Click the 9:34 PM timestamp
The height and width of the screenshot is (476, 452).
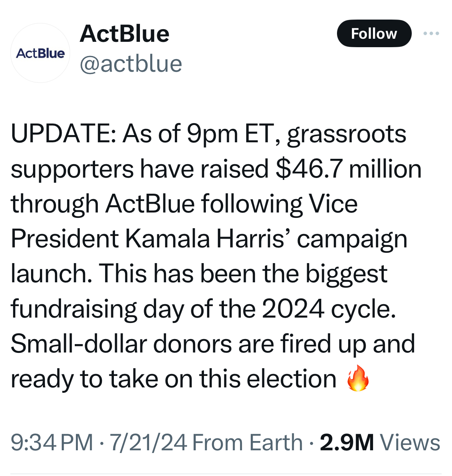52,442
